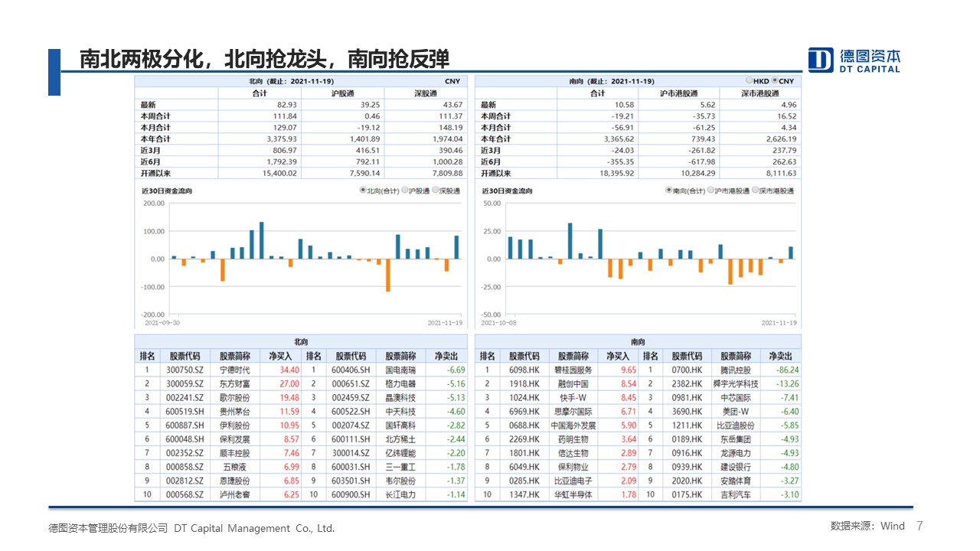Image resolution: width=980 pixels, height=551 pixels.
Task: Click the stock name 快手-W
Action: (x=573, y=398)
